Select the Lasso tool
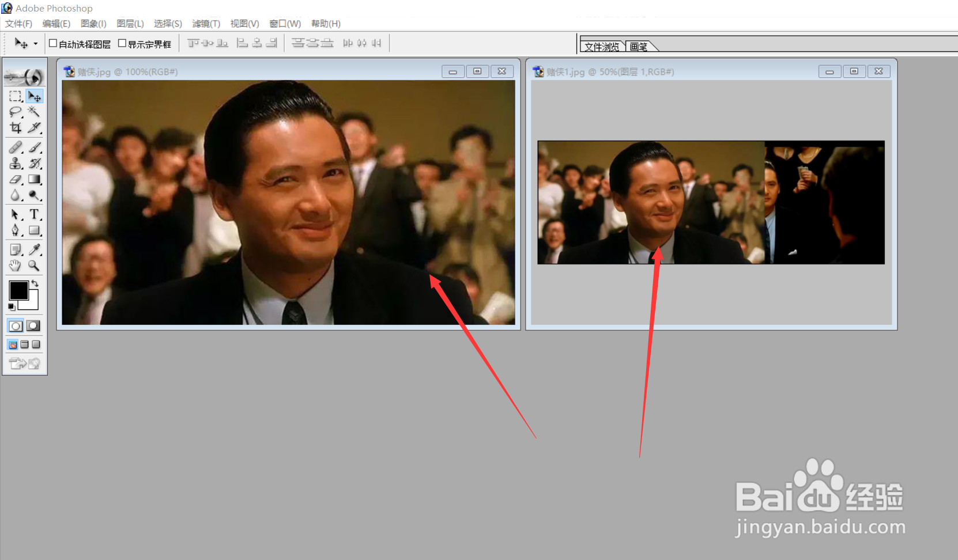 pos(16,112)
